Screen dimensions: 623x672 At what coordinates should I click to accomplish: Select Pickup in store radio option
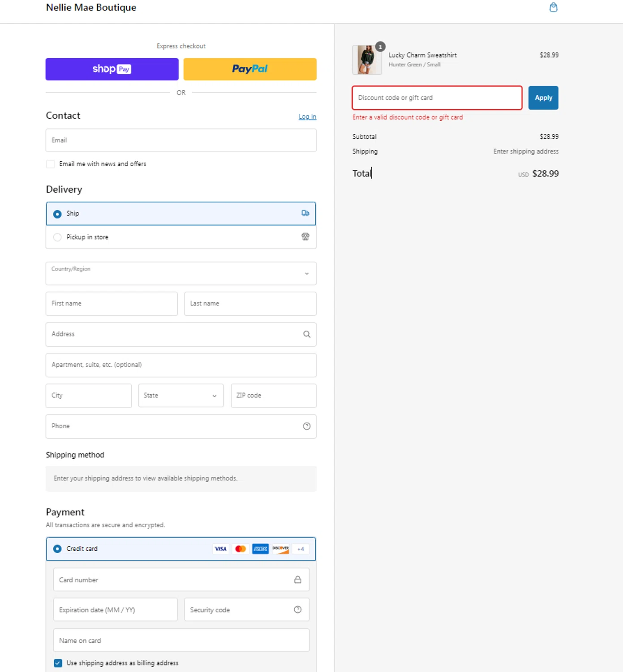click(x=57, y=237)
